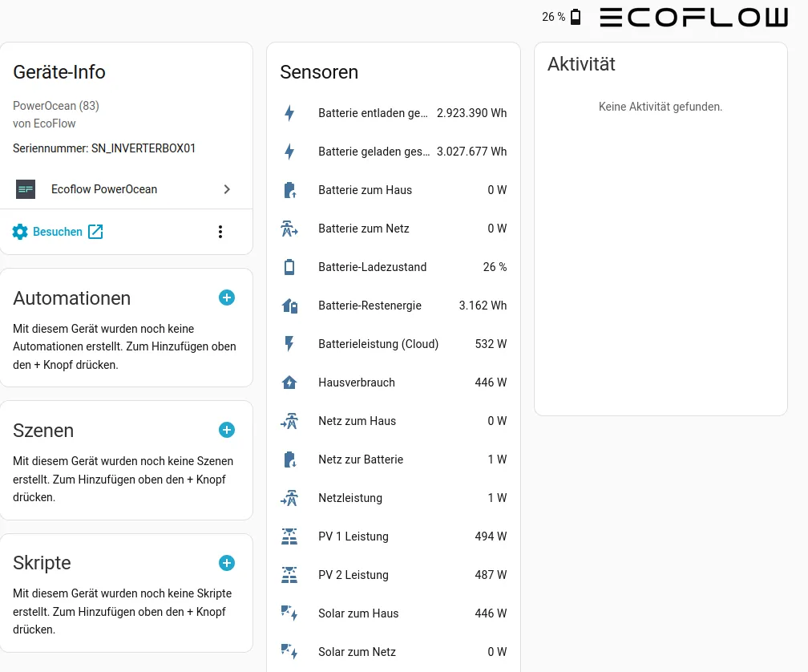This screenshot has height=672, width=808.
Task: Click the 2.923.390 Wh value
Action: [x=471, y=113]
